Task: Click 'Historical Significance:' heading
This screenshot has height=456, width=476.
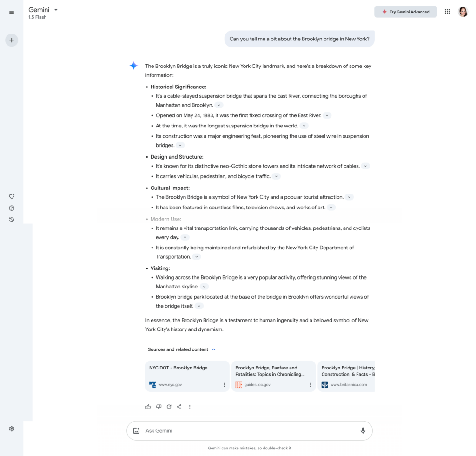Action: tap(178, 87)
